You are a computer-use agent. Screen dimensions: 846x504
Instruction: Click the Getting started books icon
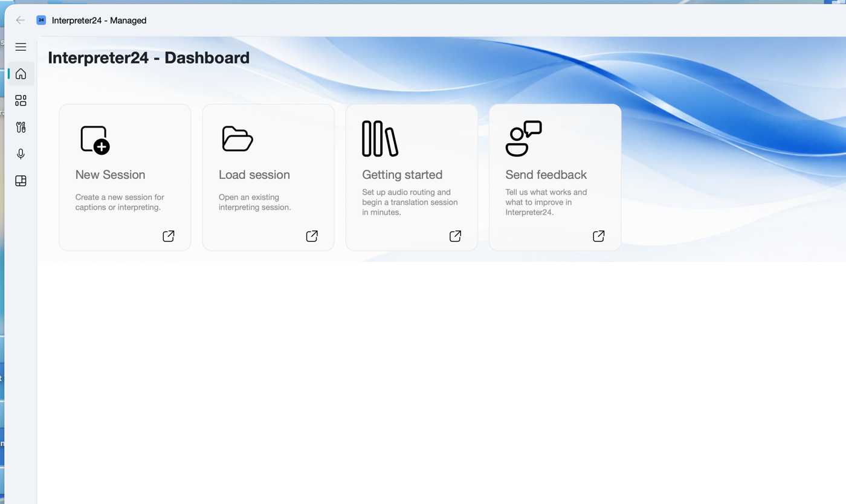click(380, 138)
